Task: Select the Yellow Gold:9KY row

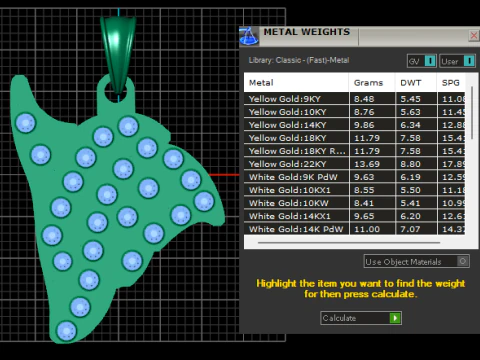Action: point(354,99)
